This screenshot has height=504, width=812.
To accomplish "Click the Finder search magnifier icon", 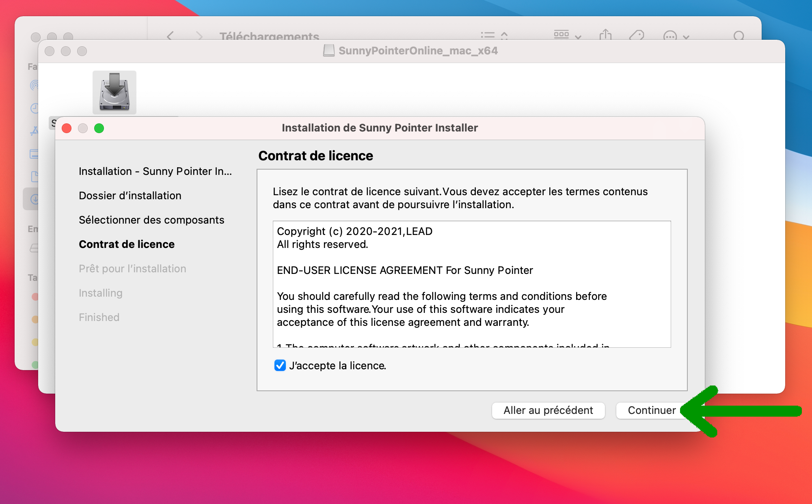I will pos(739,36).
